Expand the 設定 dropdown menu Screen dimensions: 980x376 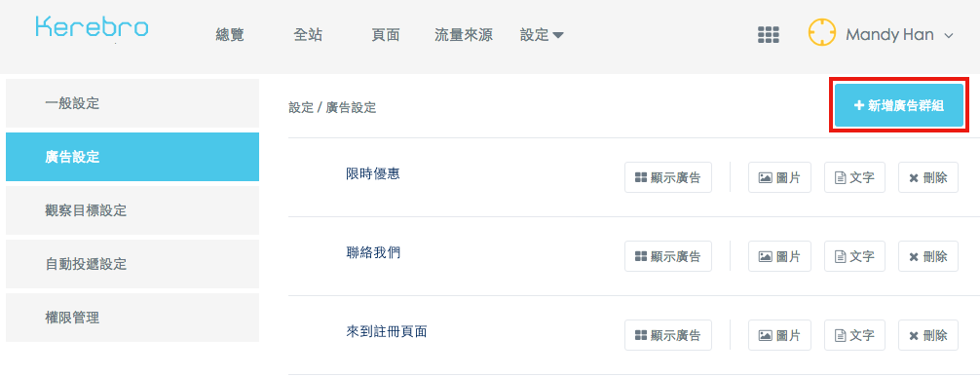point(542,36)
